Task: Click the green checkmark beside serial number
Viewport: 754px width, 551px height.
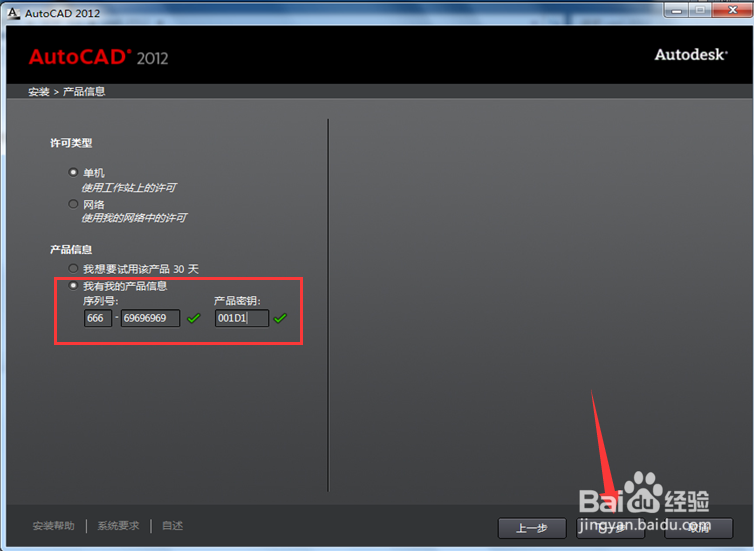Action: (194, 318)
